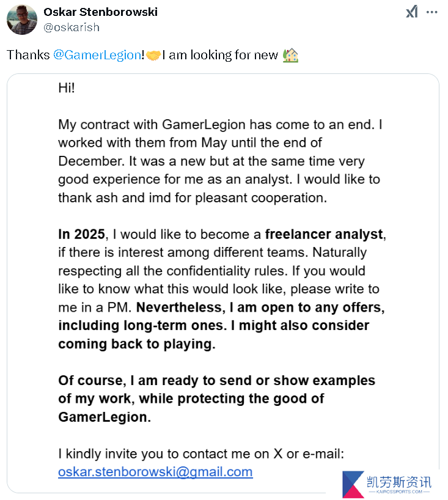The image size is (448, 500).
Task: Click the bold "In 2025" text
Action: click(x=81, y=234)
